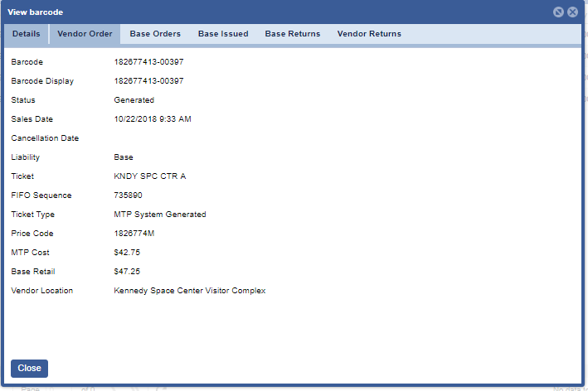Viewport: 588px width, 391px height.
Task: Select the Generated status value
Action: point(134,100)
